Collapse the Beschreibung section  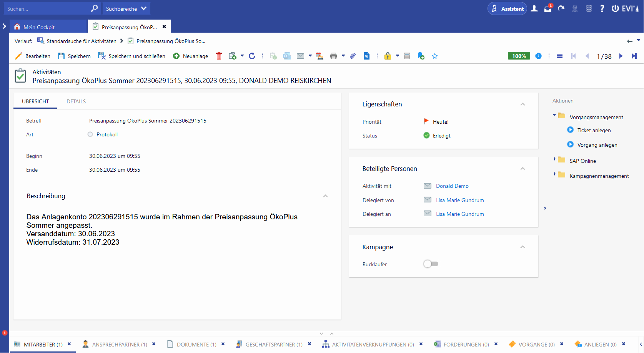click(325, 196)
